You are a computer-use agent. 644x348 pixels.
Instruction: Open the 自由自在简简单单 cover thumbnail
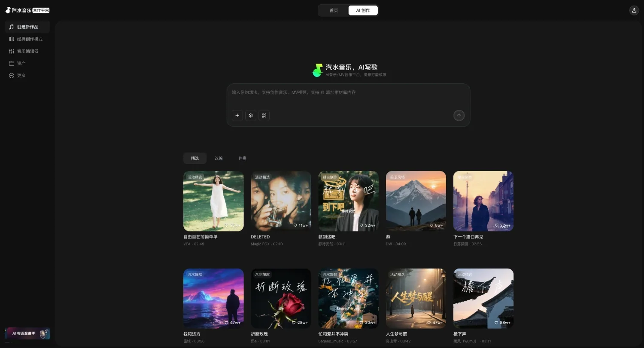(213, 201)
